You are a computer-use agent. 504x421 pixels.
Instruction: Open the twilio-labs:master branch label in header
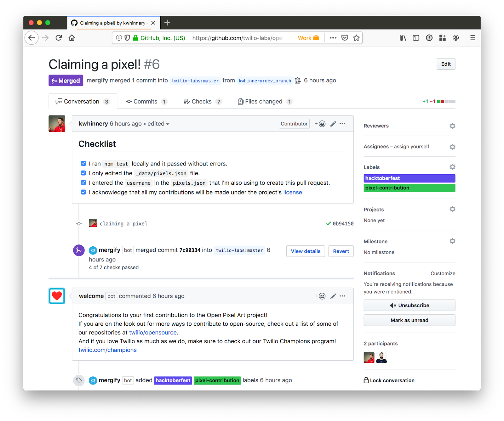[195, 81]
